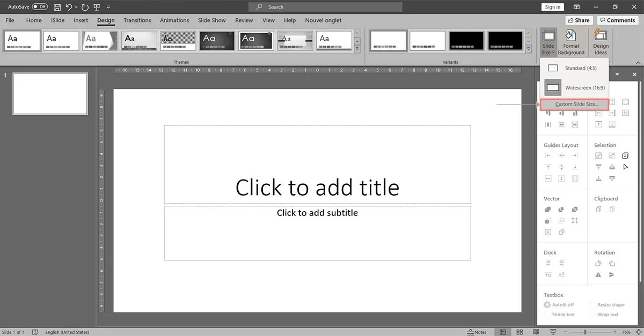Select the first black variant thumbnail

coord(466,41)
